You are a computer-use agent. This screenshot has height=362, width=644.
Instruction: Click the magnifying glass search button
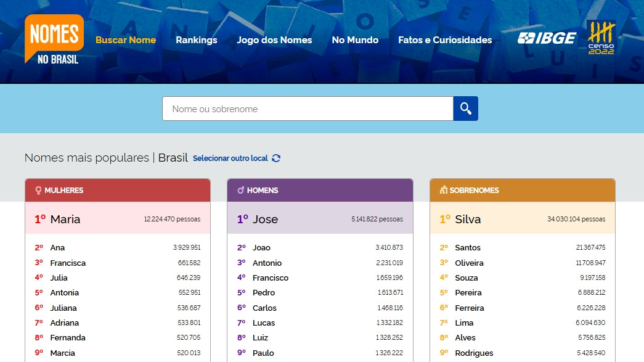[x=465, y=109]
